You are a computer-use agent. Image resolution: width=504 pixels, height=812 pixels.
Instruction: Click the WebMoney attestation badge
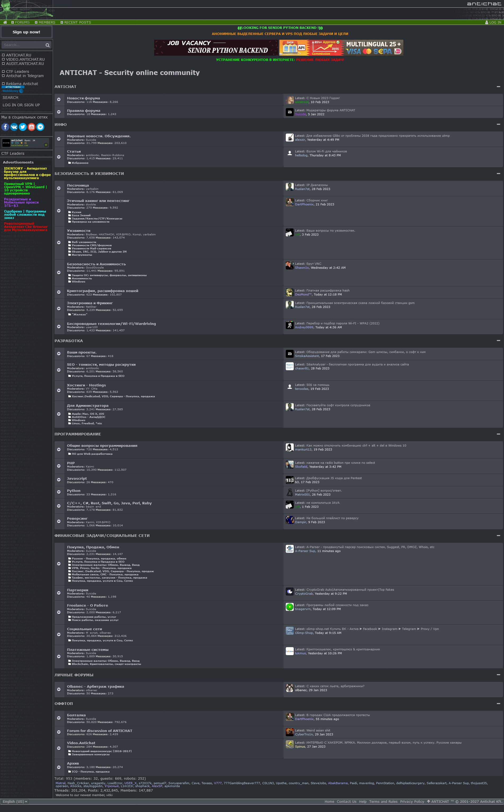13,89
